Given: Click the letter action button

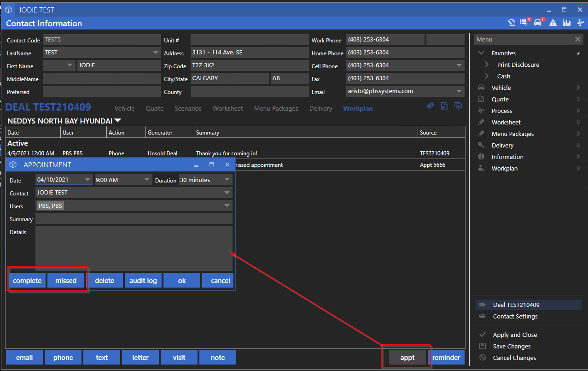Looking at the screenshot, I should click(140, 357).
